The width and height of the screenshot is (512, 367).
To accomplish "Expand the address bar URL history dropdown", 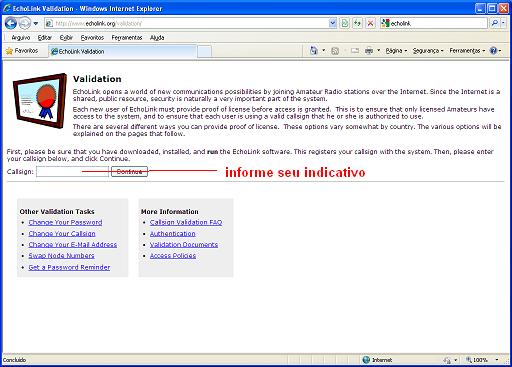I will point(333,23).
